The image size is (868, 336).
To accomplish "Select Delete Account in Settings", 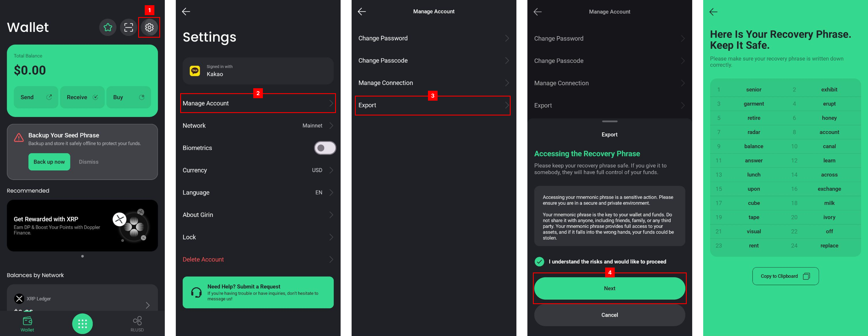I will click(258, 259).
